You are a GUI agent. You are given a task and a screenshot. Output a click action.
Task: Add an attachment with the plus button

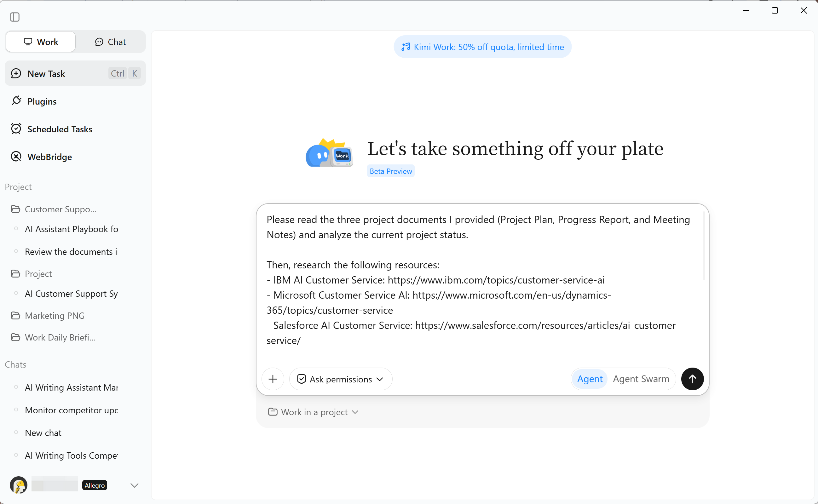(273, 379)
